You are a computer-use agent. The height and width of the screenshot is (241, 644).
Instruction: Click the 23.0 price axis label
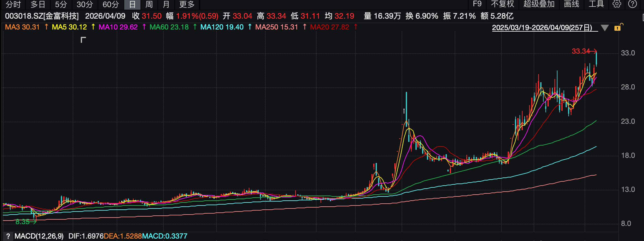pyautogui.click(x=628, y=121)
